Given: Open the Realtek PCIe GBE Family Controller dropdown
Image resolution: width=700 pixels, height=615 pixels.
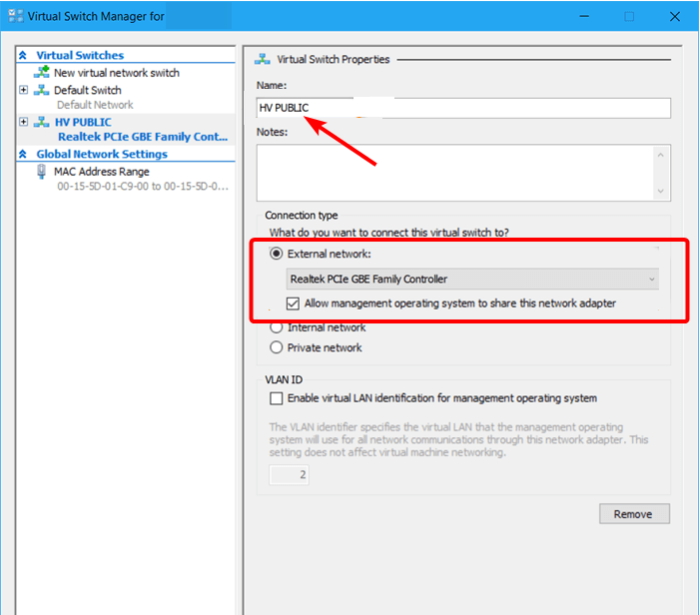Looking at the screenshot, I should [x=472, y=279].
